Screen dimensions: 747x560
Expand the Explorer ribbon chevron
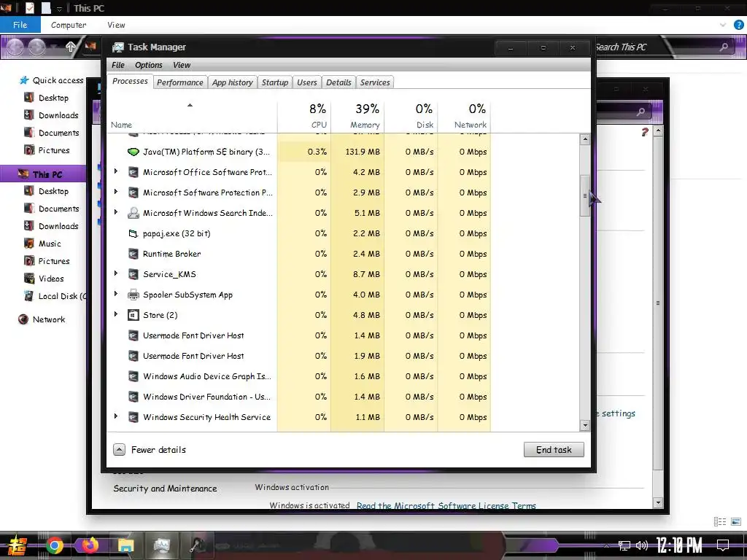tap(723, 25)
